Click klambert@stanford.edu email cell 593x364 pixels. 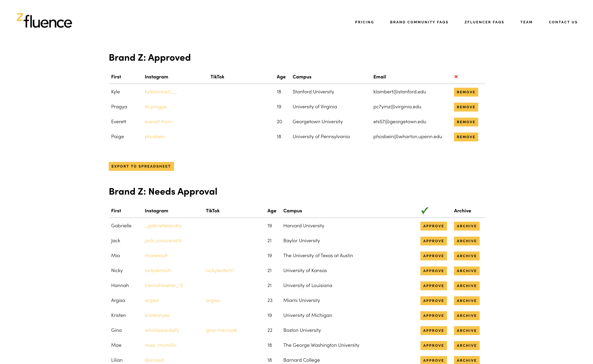pos(400,92)
